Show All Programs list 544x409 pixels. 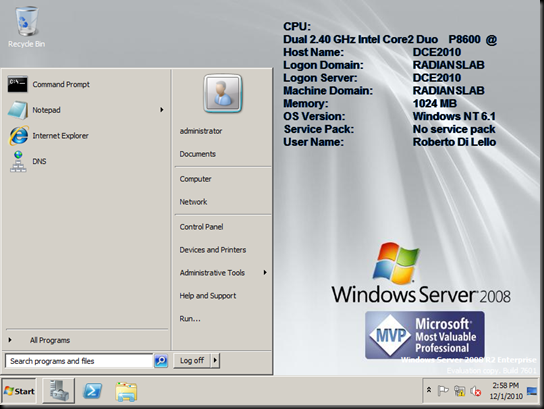coord(86,340)
